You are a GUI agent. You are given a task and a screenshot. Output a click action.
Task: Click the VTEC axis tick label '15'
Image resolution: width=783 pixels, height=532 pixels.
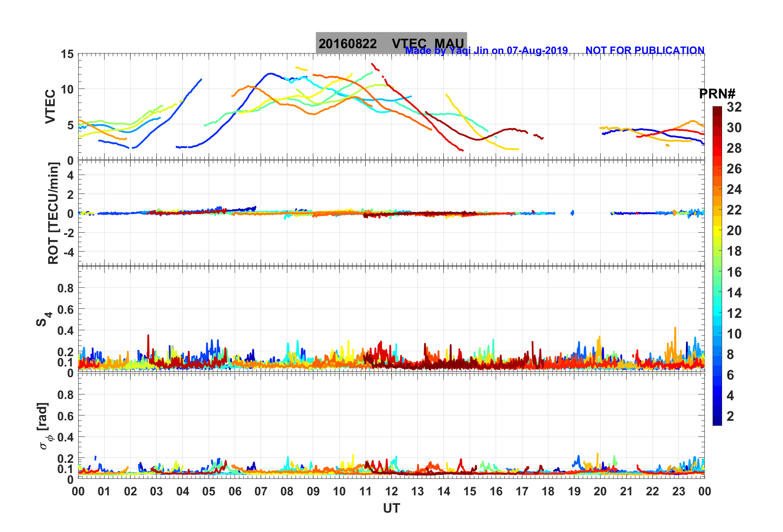pyautogui.click(x=67, y=54)
